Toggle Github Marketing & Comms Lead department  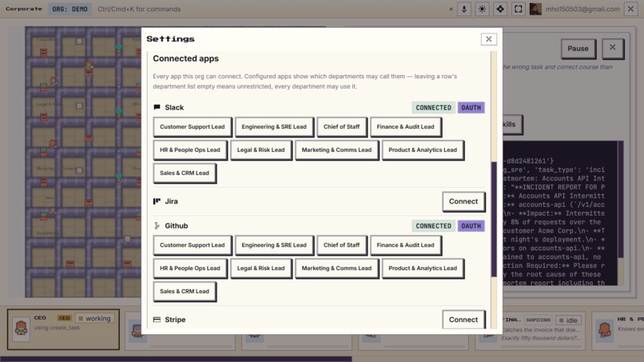pos(336,269)
